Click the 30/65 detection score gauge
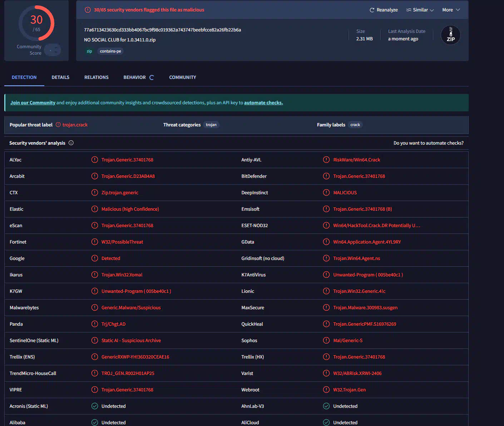Viewport: 504px width, 426px height. [36, 23]
